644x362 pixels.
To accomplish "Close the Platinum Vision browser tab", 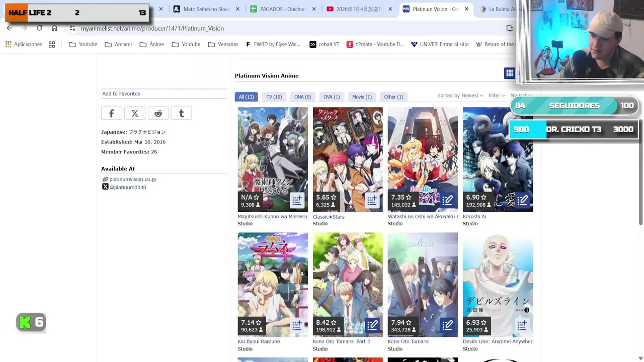I will [x=466, y=9].
